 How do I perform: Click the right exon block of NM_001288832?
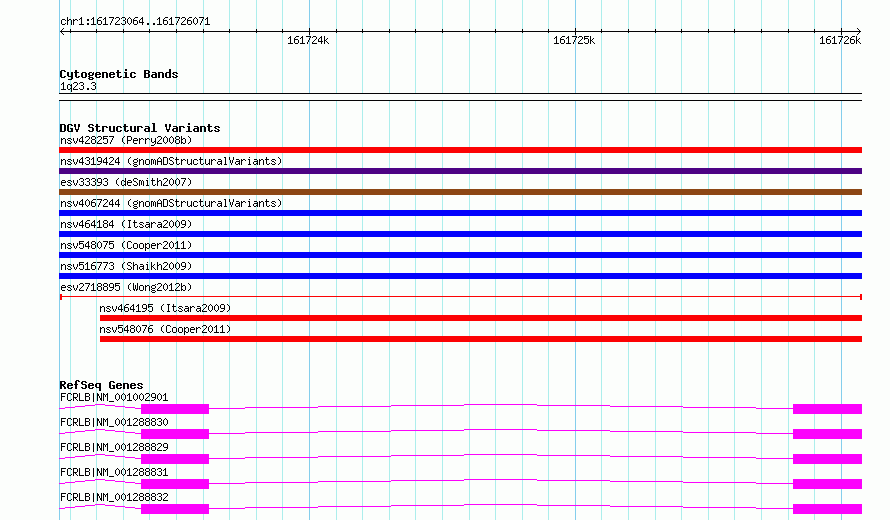827,509
